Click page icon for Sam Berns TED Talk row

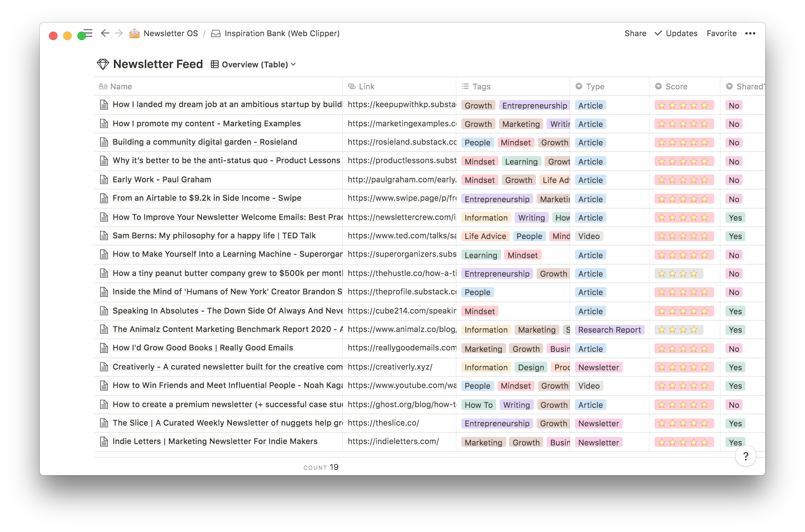pyautogui.click(x=104, y=235)
